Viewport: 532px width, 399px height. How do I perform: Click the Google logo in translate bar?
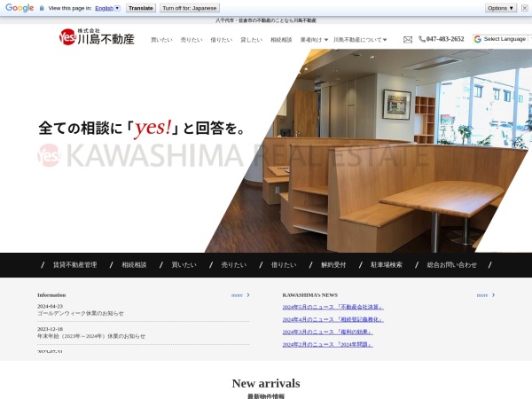click(x=20, y=8)
